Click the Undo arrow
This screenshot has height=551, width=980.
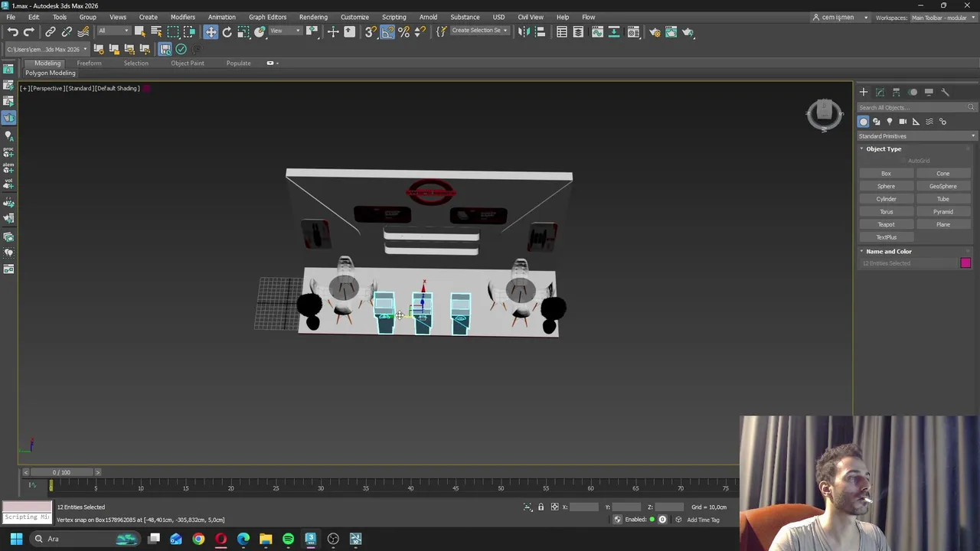[13, 31]
